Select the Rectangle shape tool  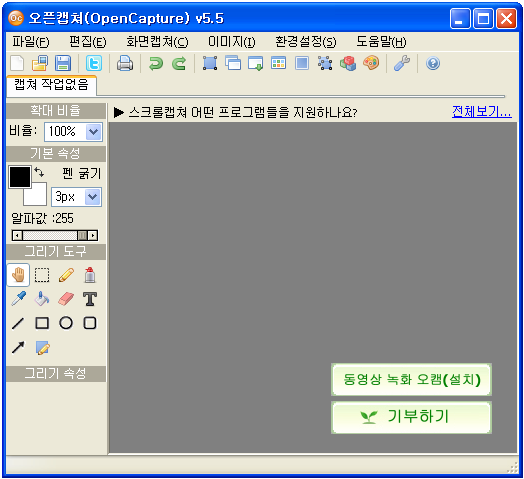coord(42,323)
